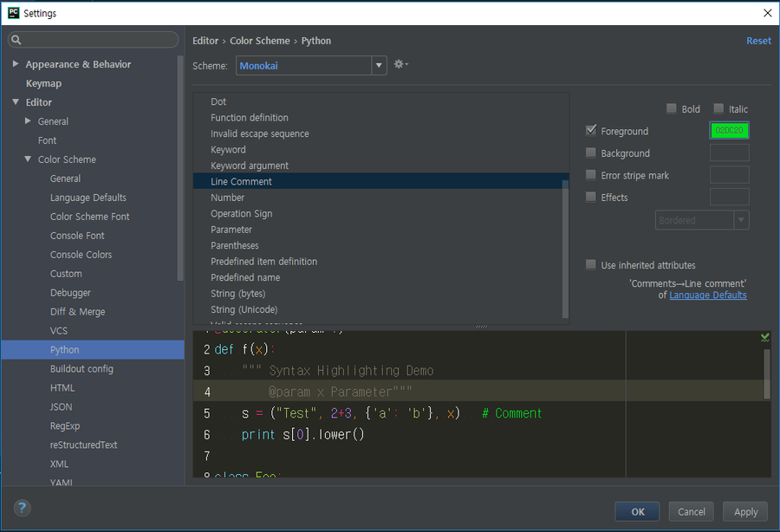Screen dimensions: 780x532
Task: Select the JSON color scheme page
Action: click(x=61, y=406)
